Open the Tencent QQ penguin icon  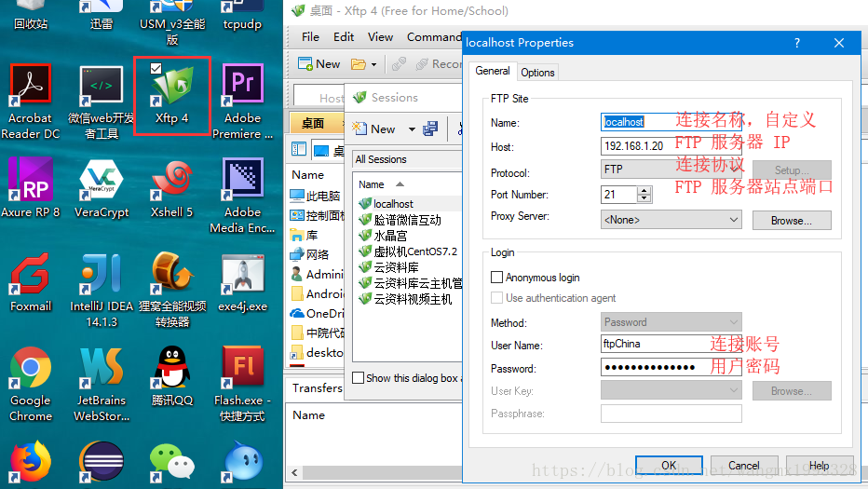coord(172,375)
